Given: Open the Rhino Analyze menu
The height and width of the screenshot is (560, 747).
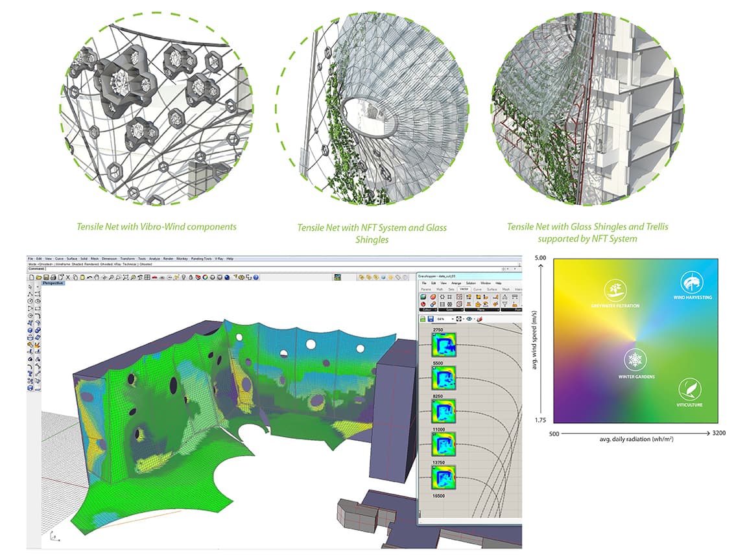Looking at the screenshot, I should click(155, 259).
